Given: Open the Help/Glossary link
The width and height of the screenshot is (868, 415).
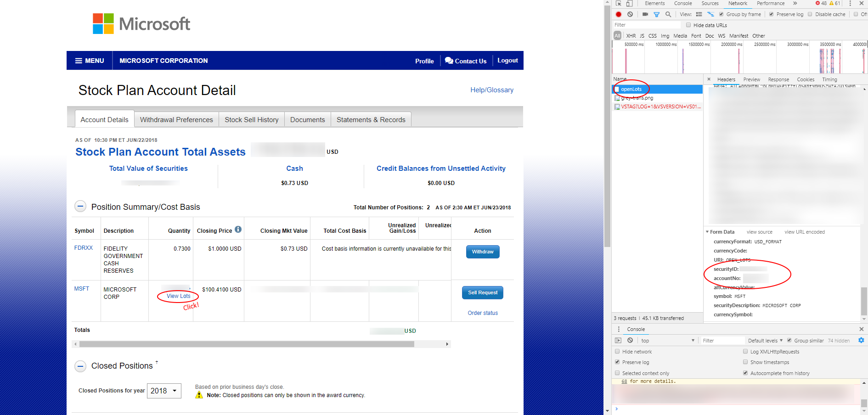Looking at the screenshot, I should pyautogui.click(x=492, y=90).
